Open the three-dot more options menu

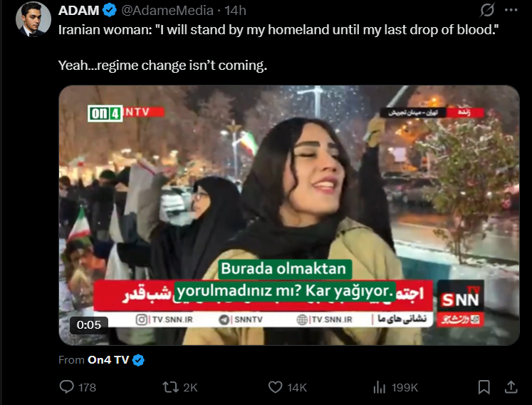[511, 10]
